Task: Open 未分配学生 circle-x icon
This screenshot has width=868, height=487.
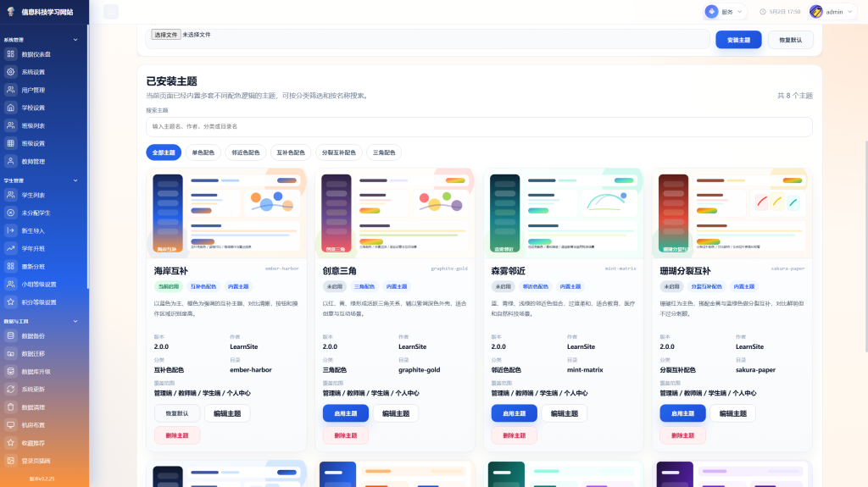Action: click(x=10, y=213)
